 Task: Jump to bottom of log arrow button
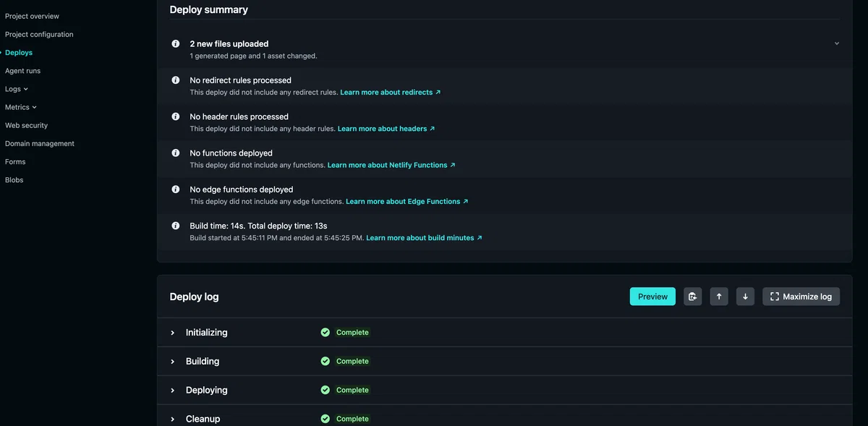[746, 297]
